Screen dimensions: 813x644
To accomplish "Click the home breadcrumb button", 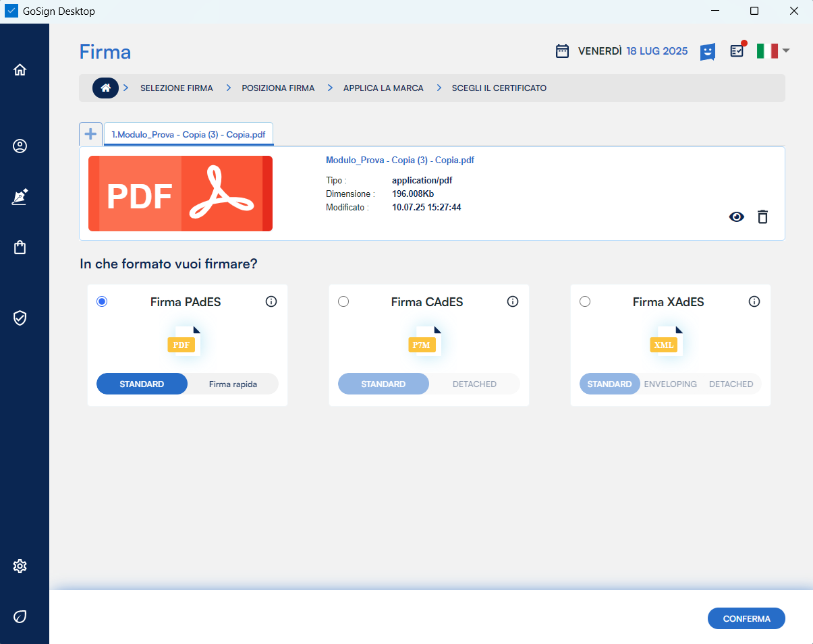I will tap(105, 88).
